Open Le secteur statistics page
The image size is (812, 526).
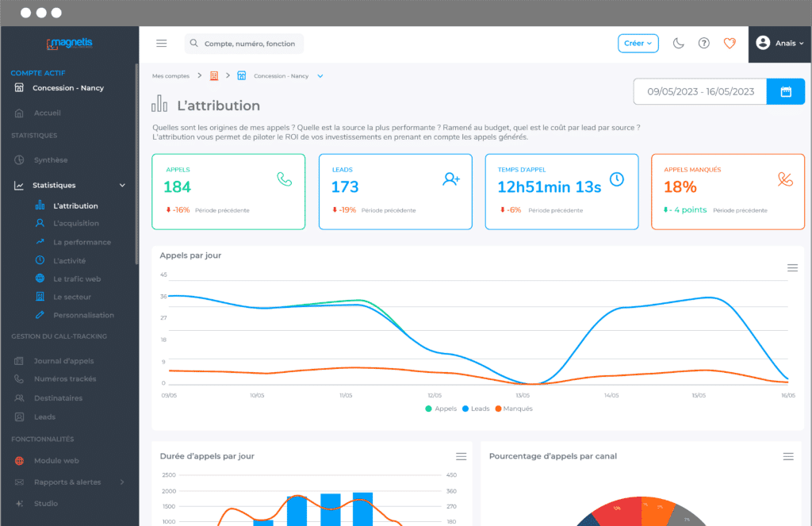click(72, 297)
